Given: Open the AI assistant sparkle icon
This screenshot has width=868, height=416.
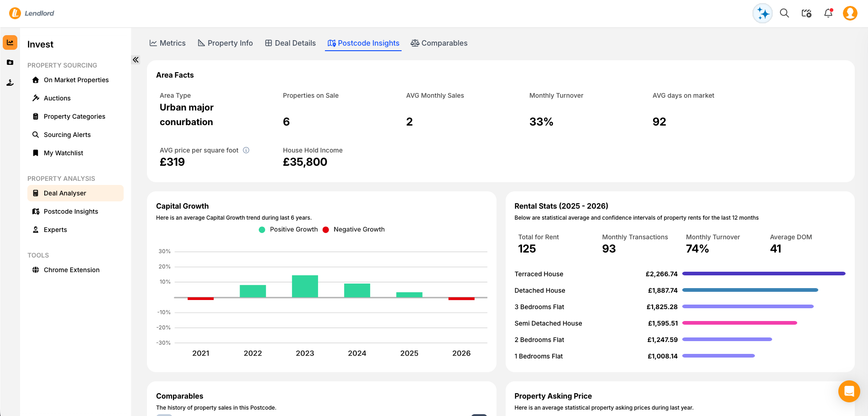Looking at the screenshot, I should click(x=762, y=14).
